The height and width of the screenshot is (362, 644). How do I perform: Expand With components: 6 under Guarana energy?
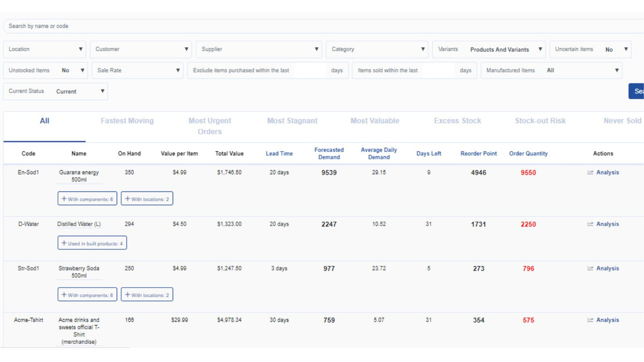point(88,199)
